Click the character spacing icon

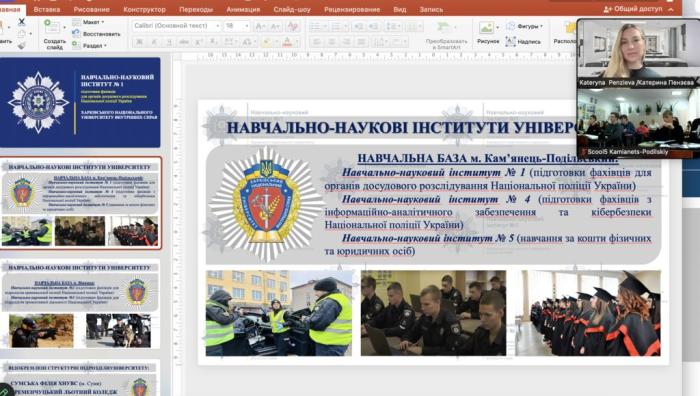[x=230, y=42]
